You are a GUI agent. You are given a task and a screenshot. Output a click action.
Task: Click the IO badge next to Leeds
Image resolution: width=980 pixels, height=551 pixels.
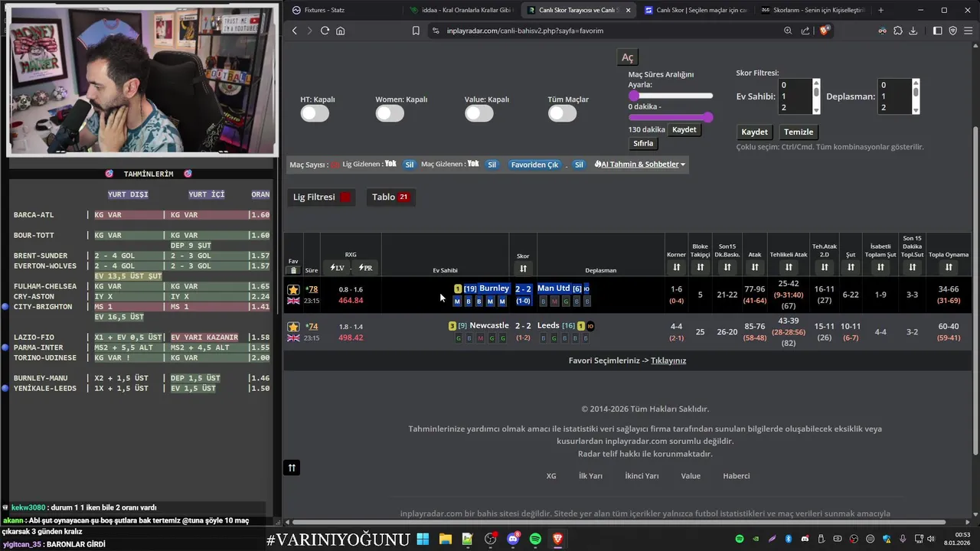590,326
